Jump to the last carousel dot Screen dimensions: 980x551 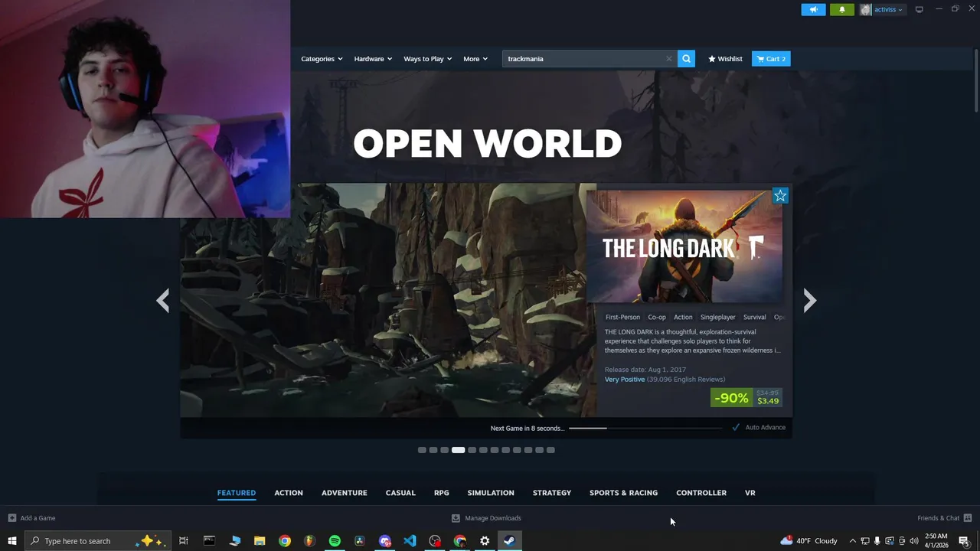550,450
